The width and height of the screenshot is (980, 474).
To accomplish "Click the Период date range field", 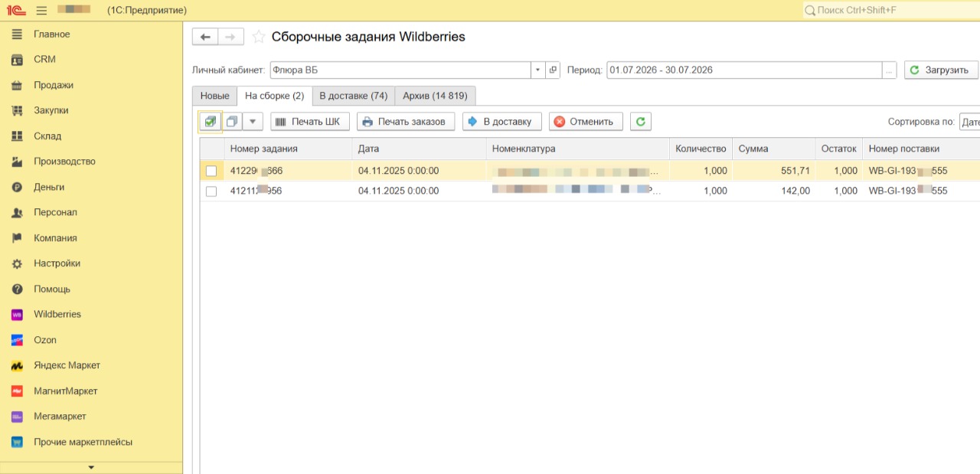I will (744, 70).
